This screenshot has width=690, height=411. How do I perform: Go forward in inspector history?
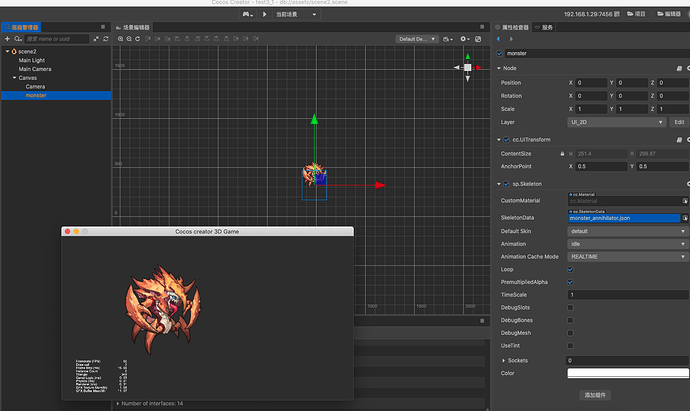tap(511, 39)
